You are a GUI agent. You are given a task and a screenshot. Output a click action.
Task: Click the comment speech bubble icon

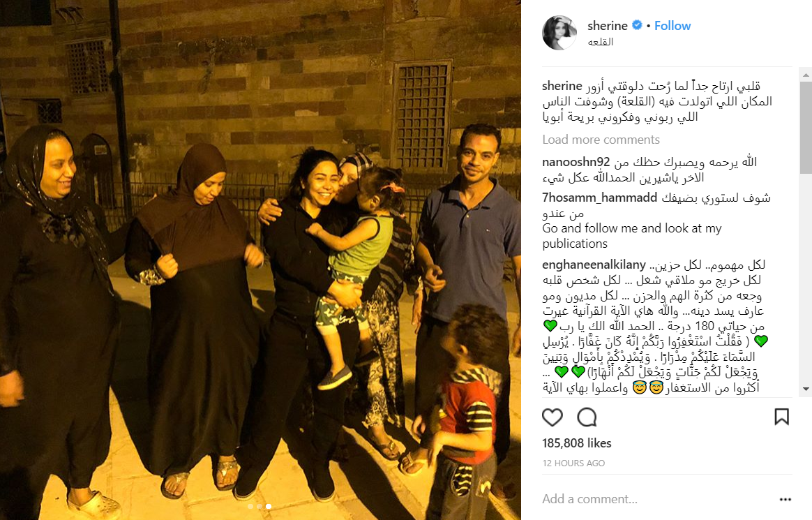587,417
